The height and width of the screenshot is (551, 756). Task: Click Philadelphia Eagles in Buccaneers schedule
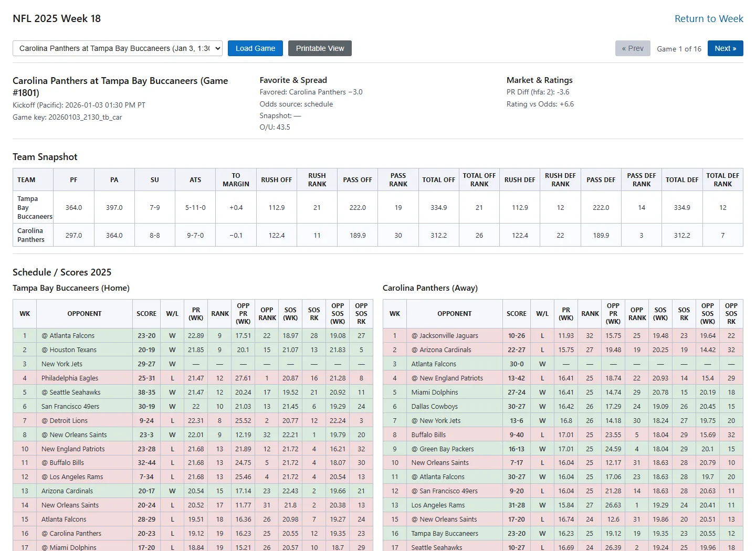[70, 378]
